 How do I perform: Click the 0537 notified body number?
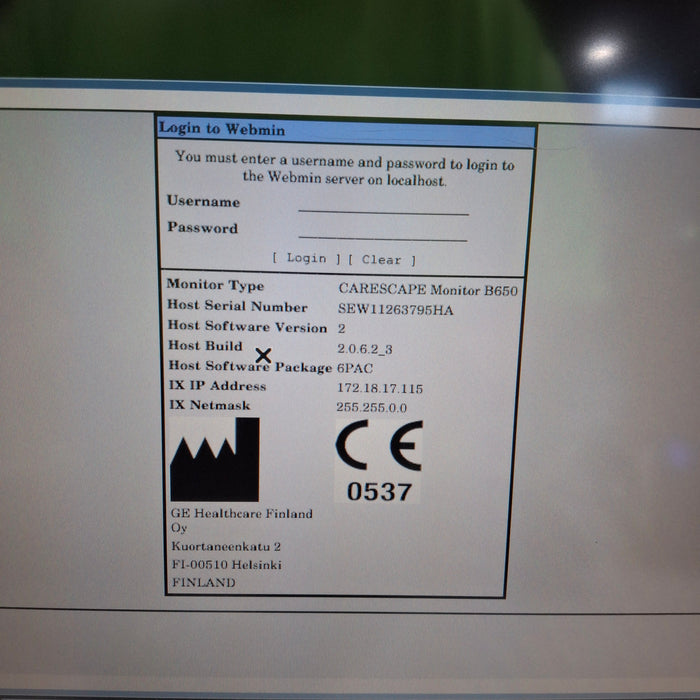click(379, 491)
